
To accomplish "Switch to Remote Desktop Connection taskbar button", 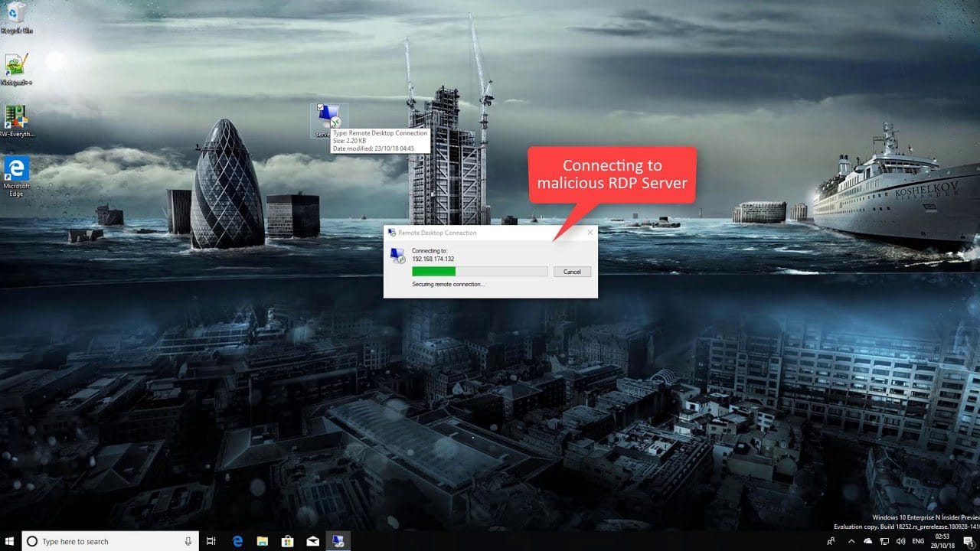I will [x=338, y=541].
